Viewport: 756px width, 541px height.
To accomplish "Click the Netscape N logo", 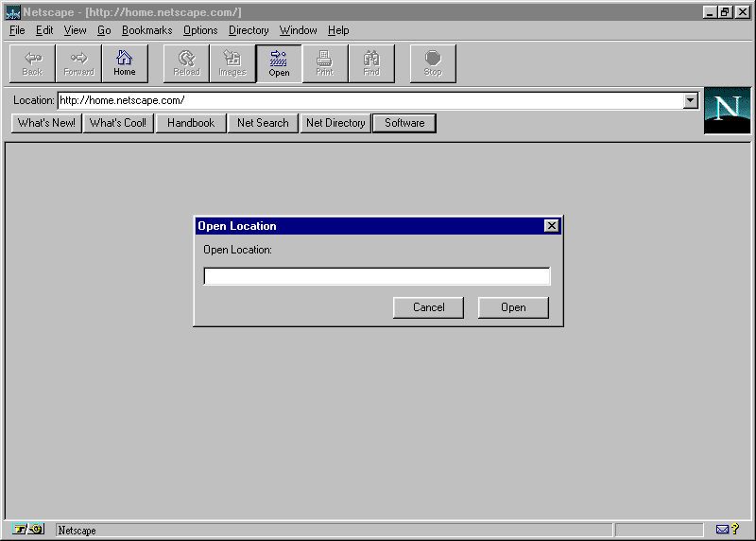I will (727, 111).
